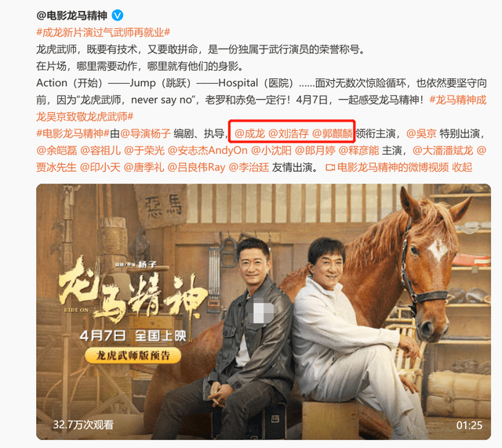Open the @吕良伟Ray mention
502x448 pixels.
point(196,167)
